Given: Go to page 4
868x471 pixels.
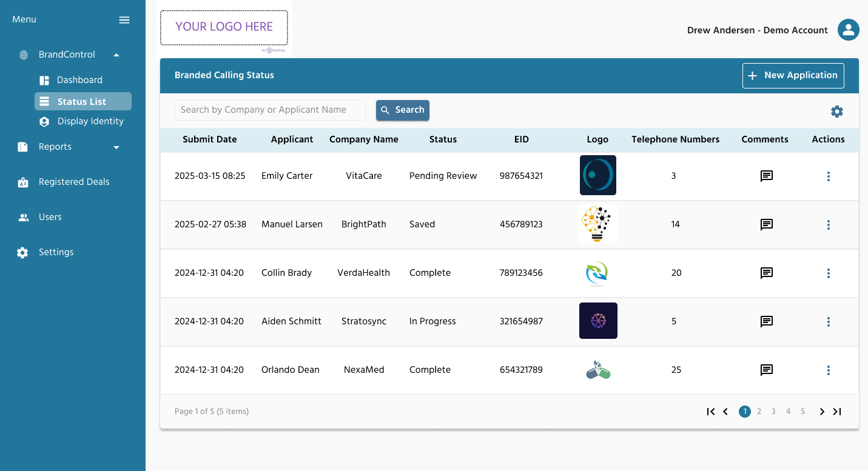Looking at the screenshot, I should point(788,412).
